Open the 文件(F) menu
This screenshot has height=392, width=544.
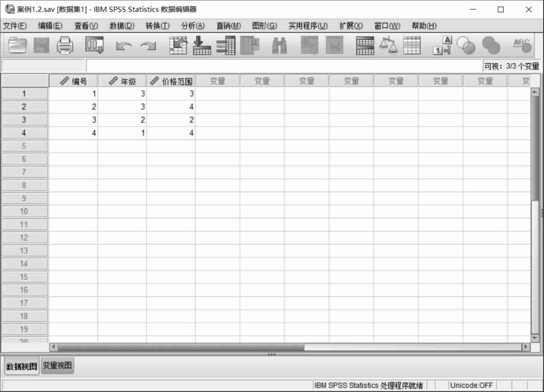point(15,26)
